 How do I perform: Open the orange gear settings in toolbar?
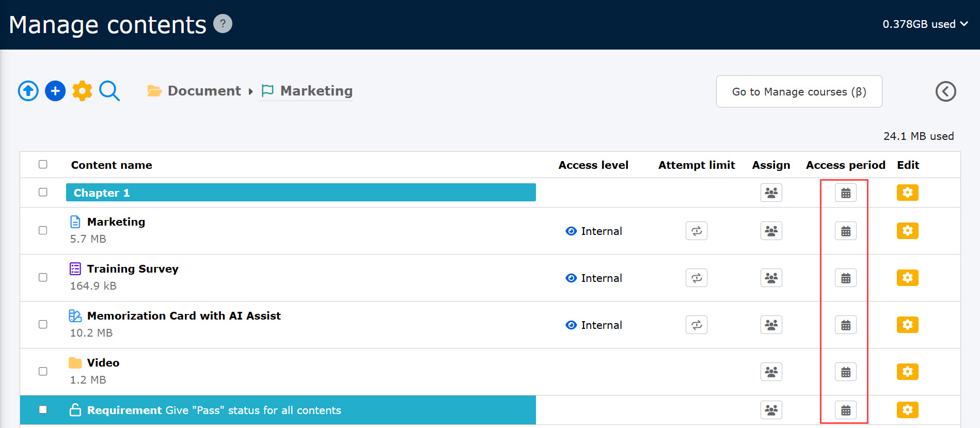82,91
